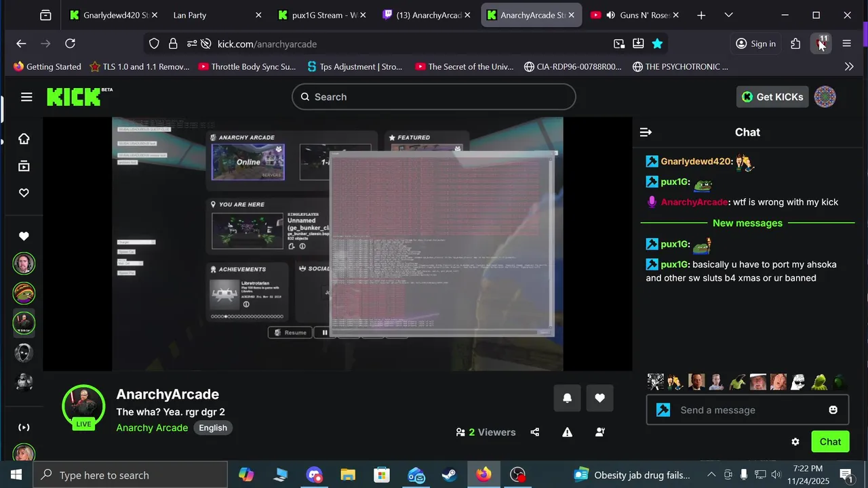This screenshot has width=868, height=488.
Task: Pick the Kermit frog quick emote
Action: [x=819, y=382]
